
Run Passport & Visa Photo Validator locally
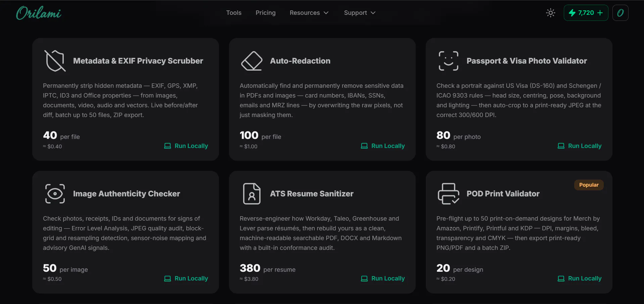click(580, 146)
